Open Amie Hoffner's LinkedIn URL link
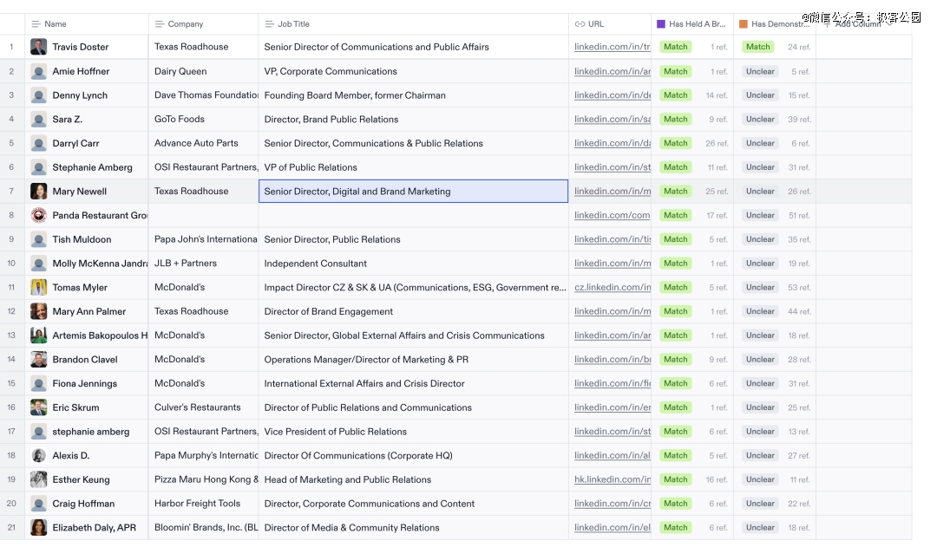The width and height of the screenshot is (937, 560). click(x=612, y=71)
